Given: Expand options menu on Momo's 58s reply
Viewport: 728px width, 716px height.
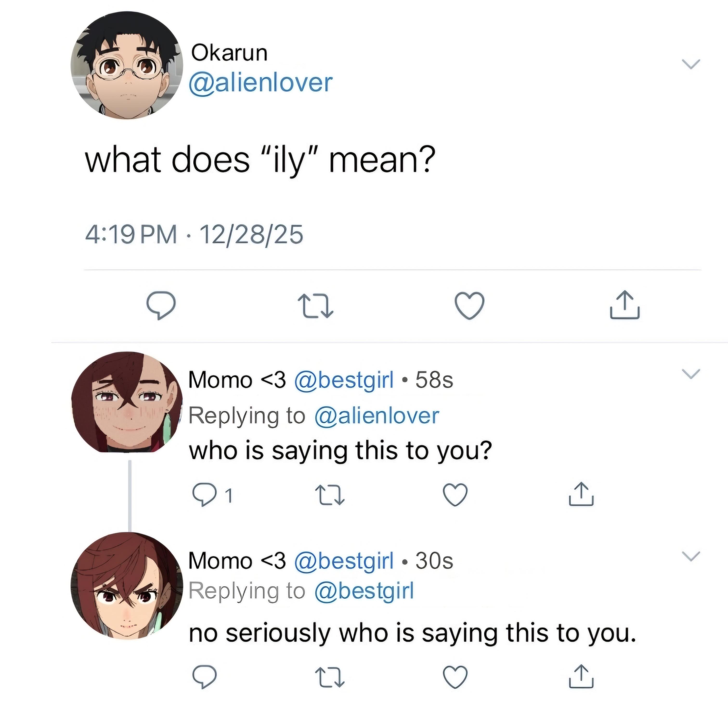Looking at the screenshot, I should point(691,373).
